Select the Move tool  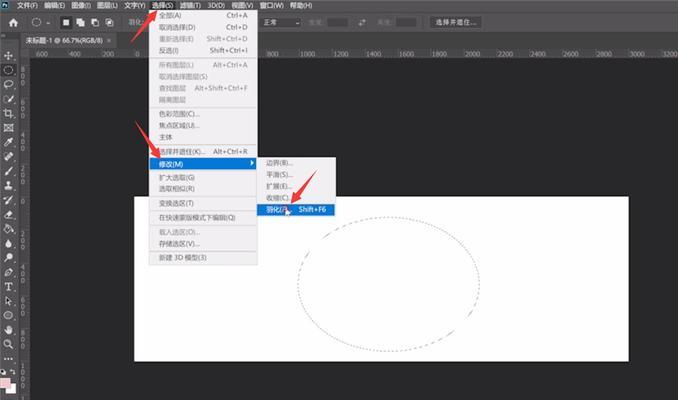tap(8, 55)
